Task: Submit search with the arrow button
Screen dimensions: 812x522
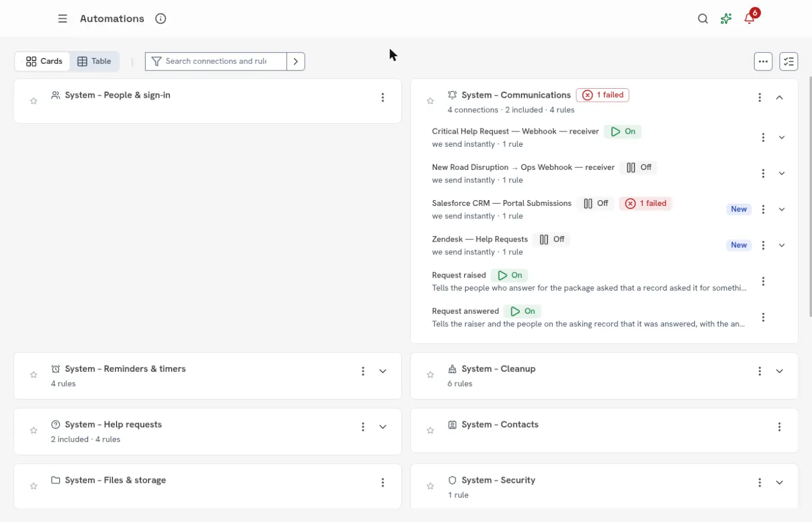Action: (x=296, y=62)
